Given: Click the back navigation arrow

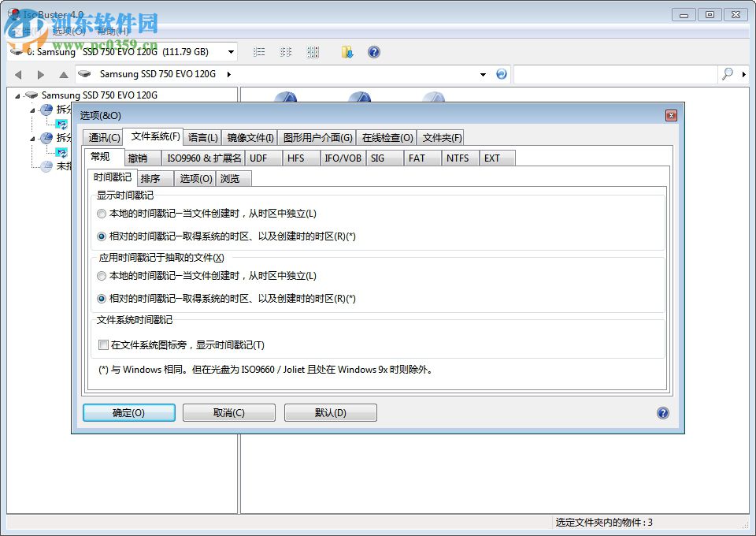Looking at the screenshot, I should (x=17, y=74).
